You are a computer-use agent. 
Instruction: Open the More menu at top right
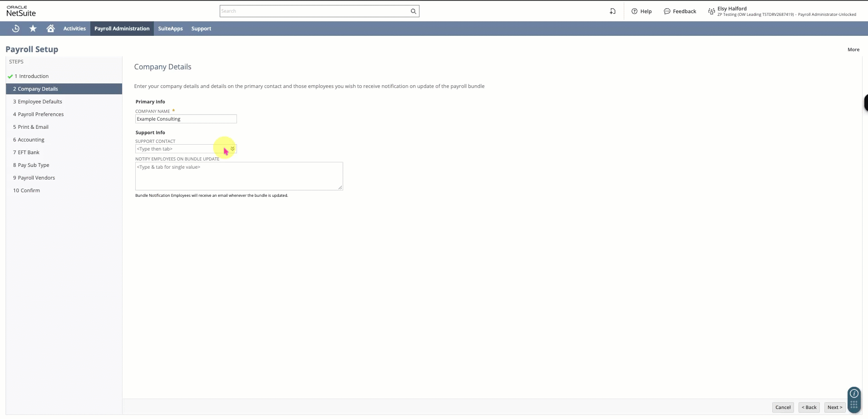tap(853, 49)
